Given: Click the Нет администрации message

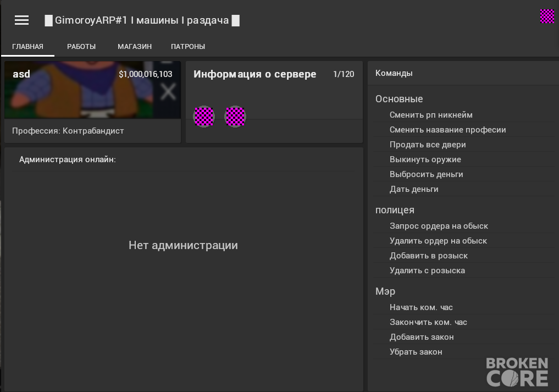Looking at the screenshot, I should coord(183,245).
